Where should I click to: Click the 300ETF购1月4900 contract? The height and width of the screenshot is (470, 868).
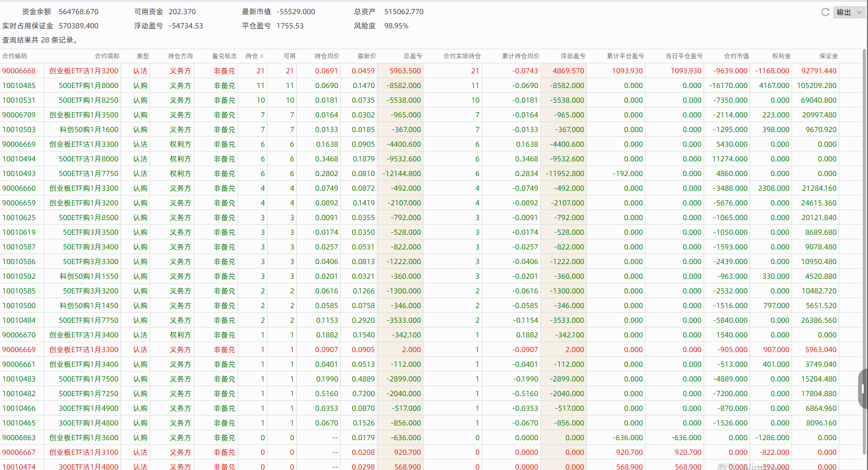[x=88, y=408]
